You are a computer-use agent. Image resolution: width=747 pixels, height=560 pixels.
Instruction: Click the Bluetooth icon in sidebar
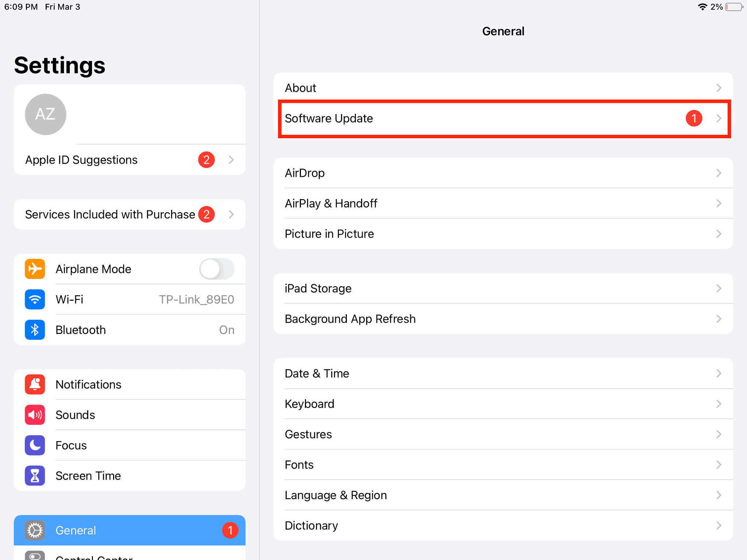coord(35,330)
